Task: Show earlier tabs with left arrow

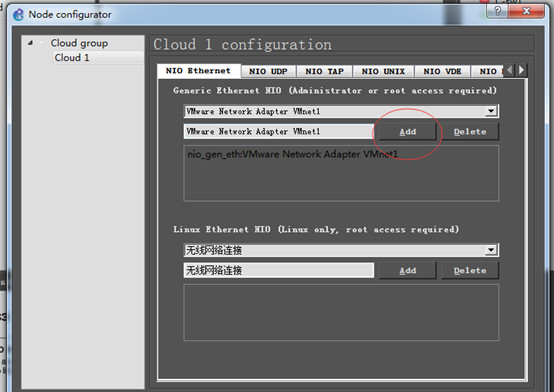Action: click(509, 70)
